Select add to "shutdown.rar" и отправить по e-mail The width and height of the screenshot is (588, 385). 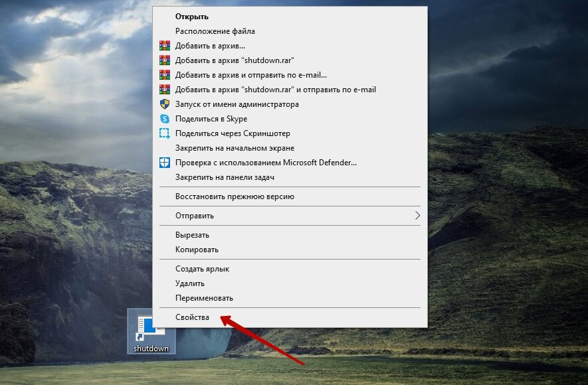[x=289, y=90]
